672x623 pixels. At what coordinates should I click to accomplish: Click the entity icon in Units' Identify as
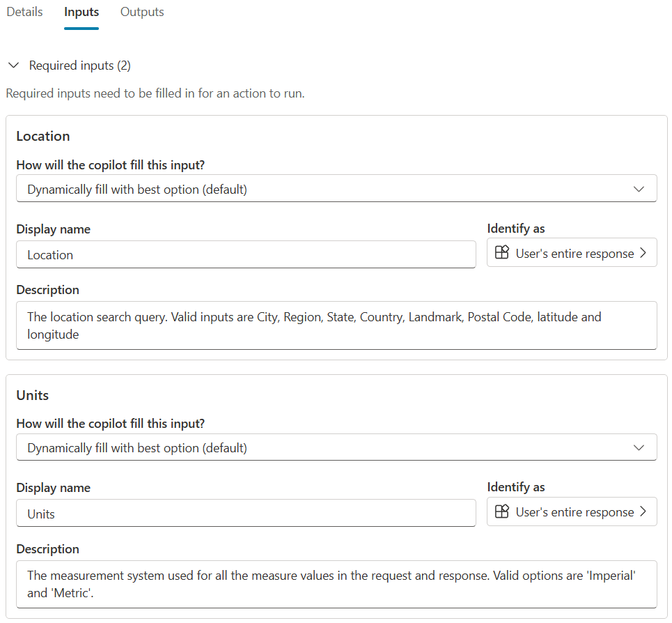[502, 512]
